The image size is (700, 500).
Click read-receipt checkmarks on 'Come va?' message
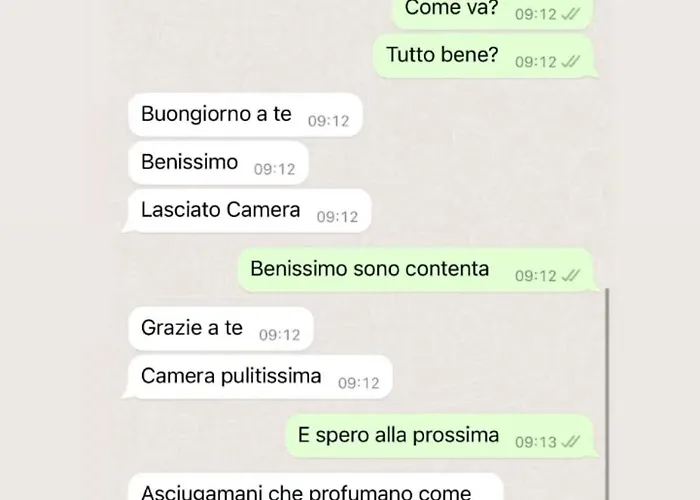571,14
